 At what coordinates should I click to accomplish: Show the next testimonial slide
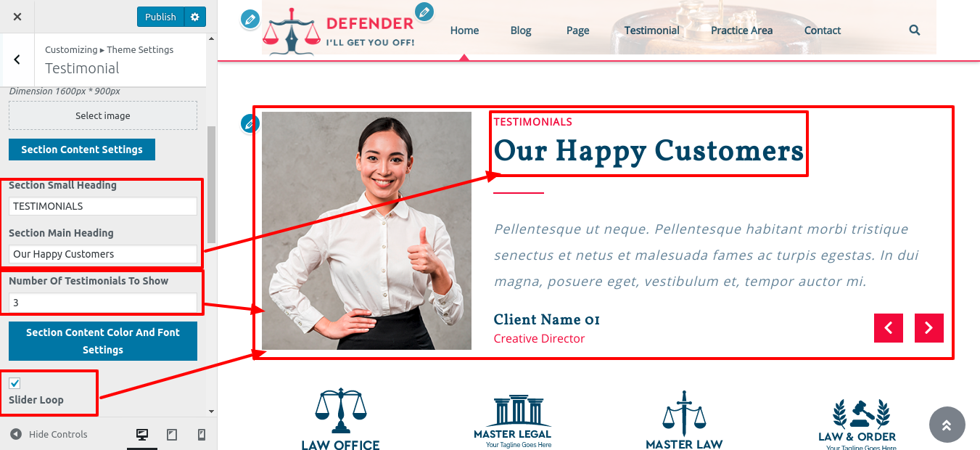pos(929,328)
